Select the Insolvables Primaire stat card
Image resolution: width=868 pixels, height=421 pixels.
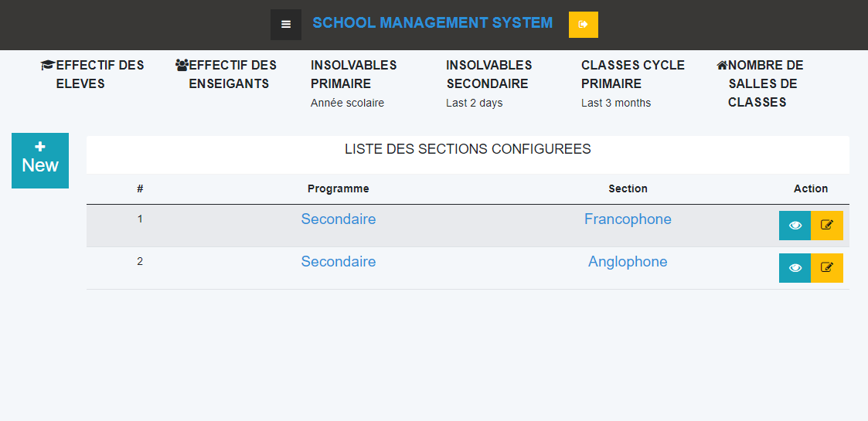354,83
